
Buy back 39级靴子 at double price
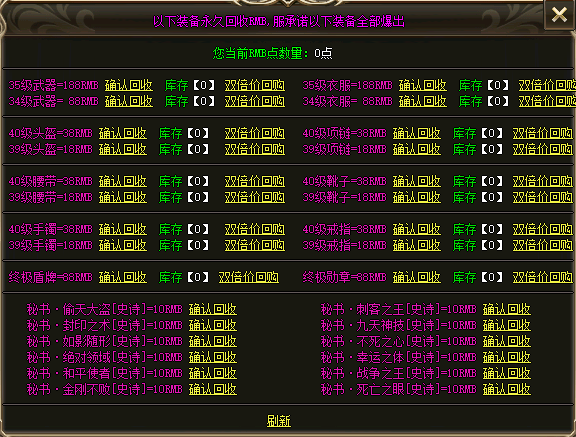543,197
